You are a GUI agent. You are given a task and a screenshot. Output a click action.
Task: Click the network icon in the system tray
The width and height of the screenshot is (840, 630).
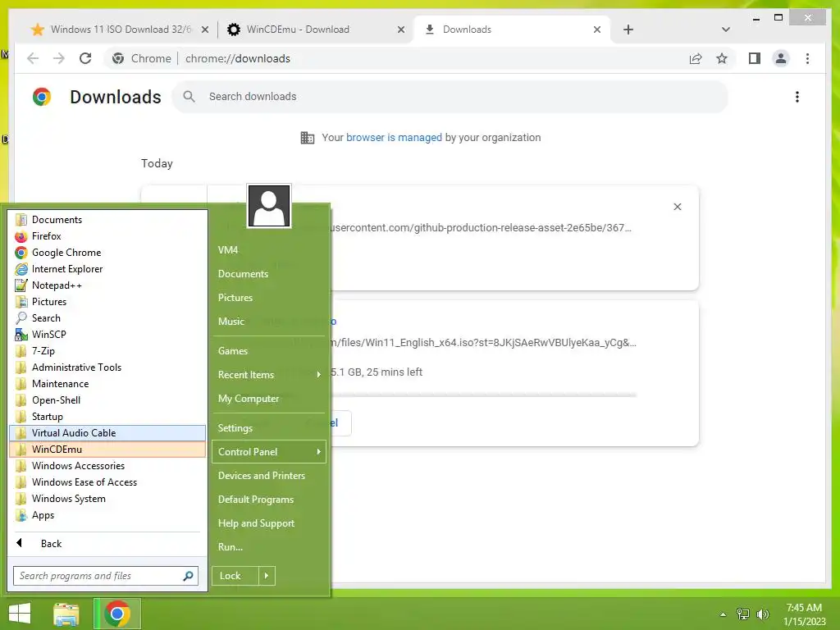click(743, 614)
